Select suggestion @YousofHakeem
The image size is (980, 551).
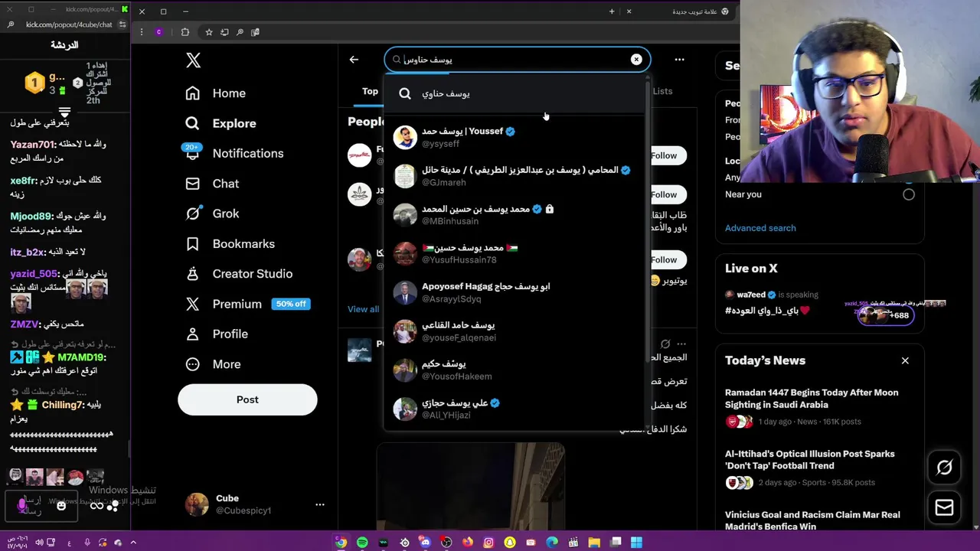pyautogui.click(x=516, y=370)
